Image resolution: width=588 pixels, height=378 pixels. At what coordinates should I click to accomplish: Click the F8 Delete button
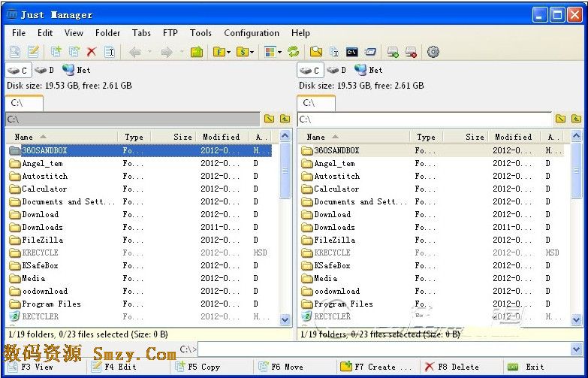coord(452,367)
